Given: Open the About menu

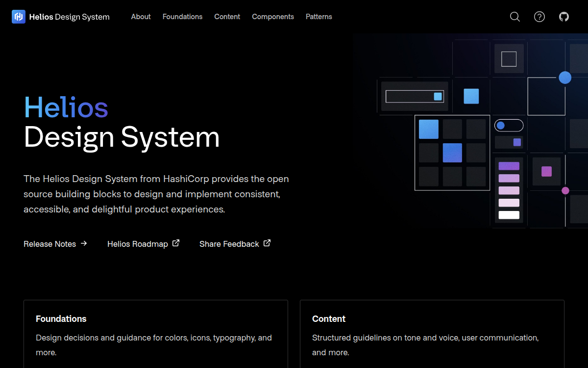Looking at the screenshot, I should (141, 17).
